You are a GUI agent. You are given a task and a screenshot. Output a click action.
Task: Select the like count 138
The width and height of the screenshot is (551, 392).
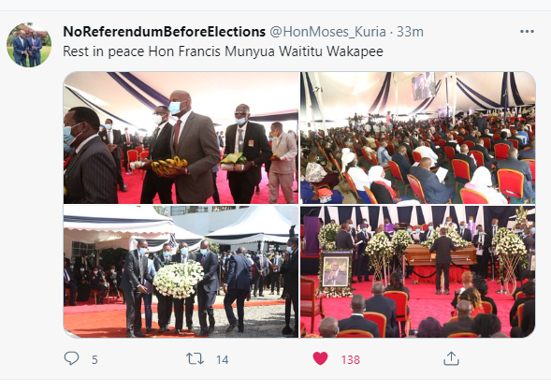click(351, 359)
